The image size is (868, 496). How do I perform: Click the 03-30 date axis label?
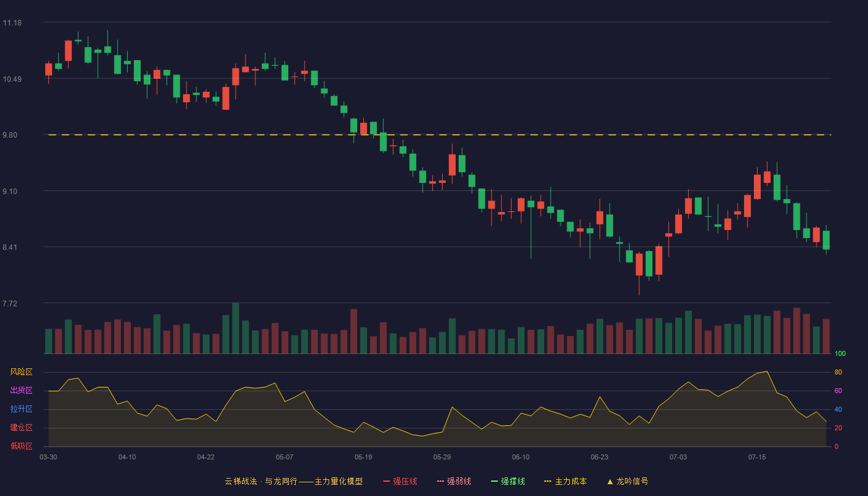[x=48, y=457]
